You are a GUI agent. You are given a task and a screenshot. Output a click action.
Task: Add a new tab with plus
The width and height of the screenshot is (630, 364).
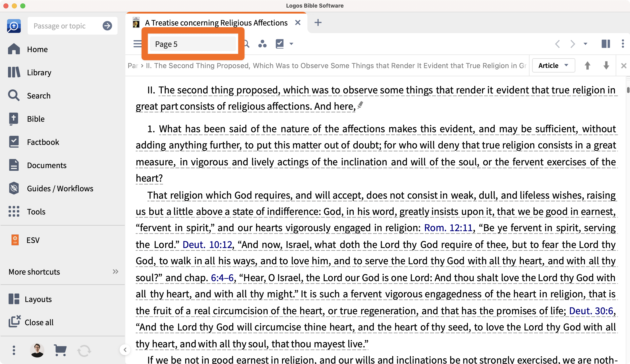coord(318,23)
